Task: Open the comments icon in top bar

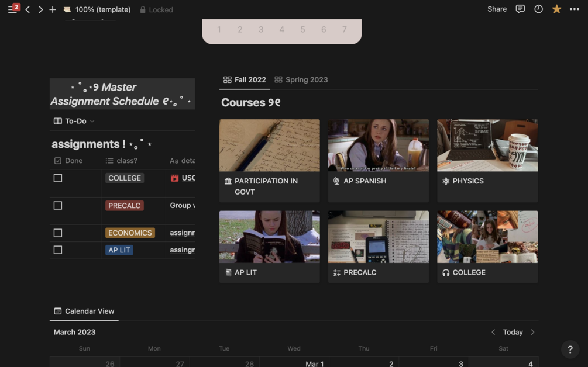Action: coord(520,9)
